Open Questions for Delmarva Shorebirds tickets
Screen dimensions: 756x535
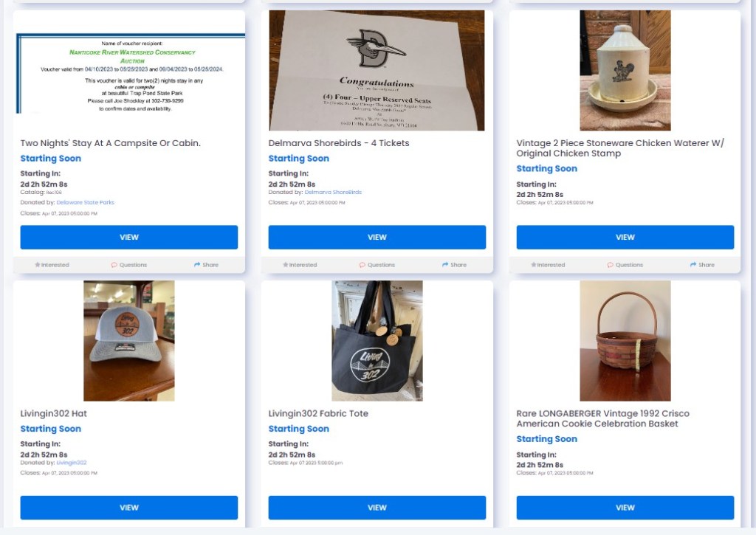[x=377, y=265]
